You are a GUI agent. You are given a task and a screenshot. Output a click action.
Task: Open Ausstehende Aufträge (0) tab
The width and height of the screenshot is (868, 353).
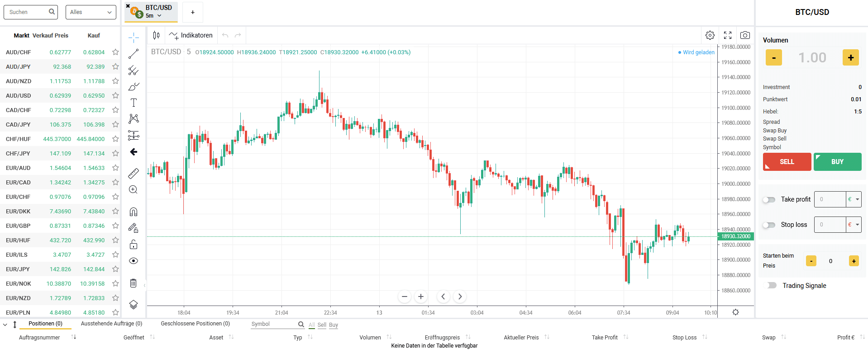[x=111, y=324]
